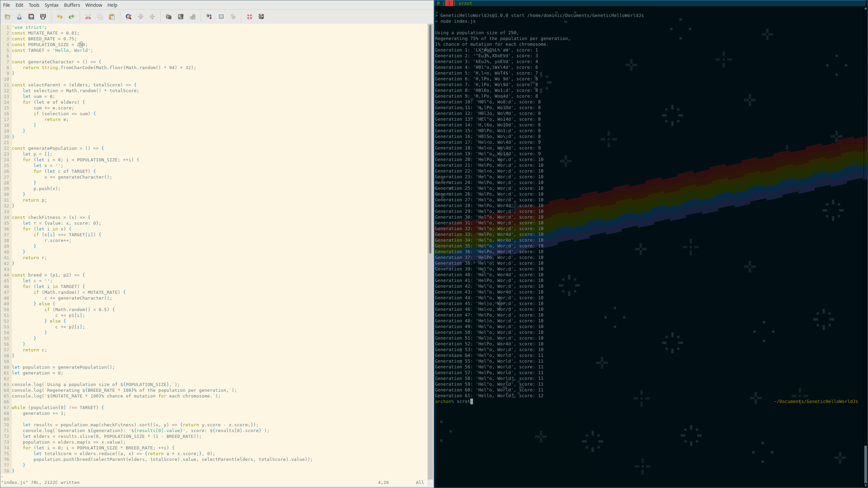Viewport: 868px width, 488px height.
Task: Click status message 'index.js 78L, 2122C written'
Action: pos(40,483)
